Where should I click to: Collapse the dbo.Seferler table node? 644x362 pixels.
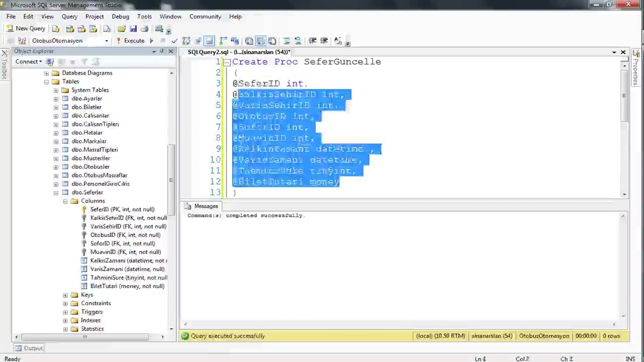[56, 193]
